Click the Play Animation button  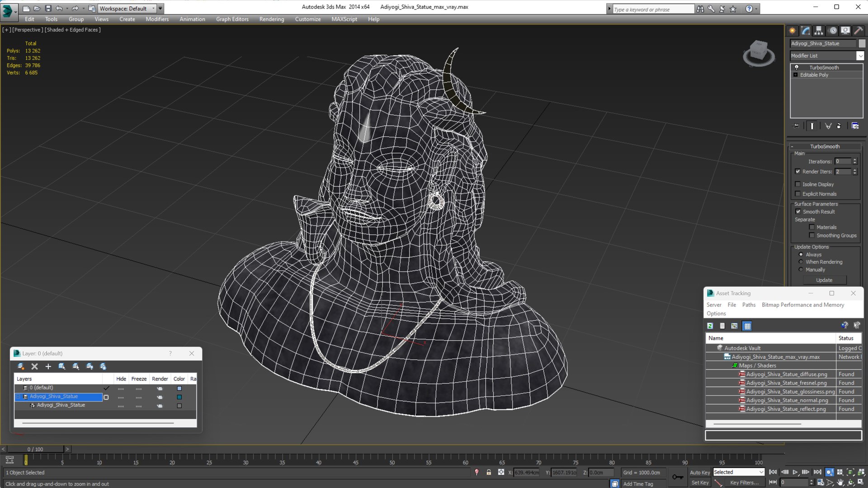click(795, 472)
